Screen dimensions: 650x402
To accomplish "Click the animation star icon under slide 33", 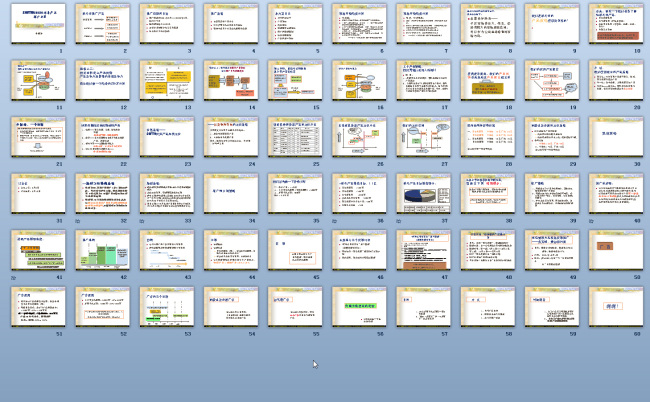I will tap(142, 221).
